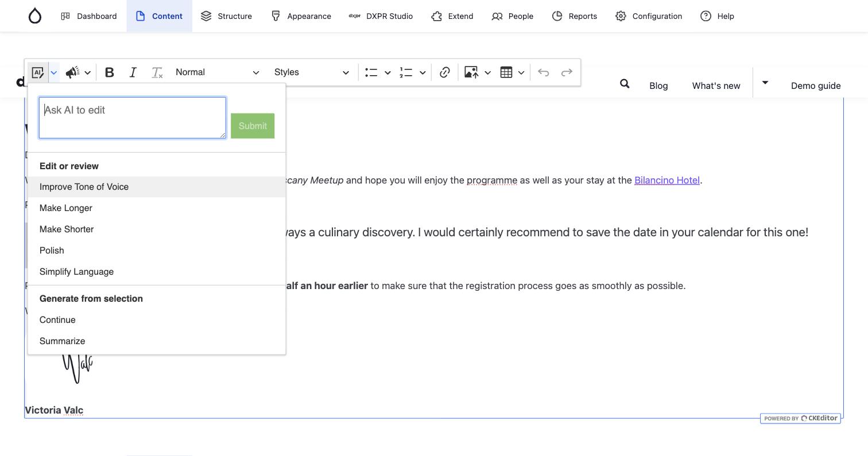Open DXPR Studio menu item
This screenshot has height=456, width=868.
[x=381, y=16]
